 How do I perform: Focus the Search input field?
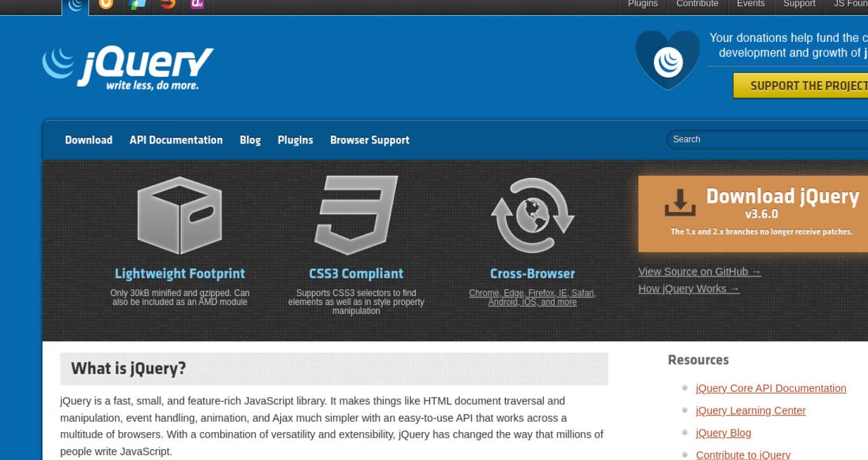pyautogui.click(x=767, y=139)
